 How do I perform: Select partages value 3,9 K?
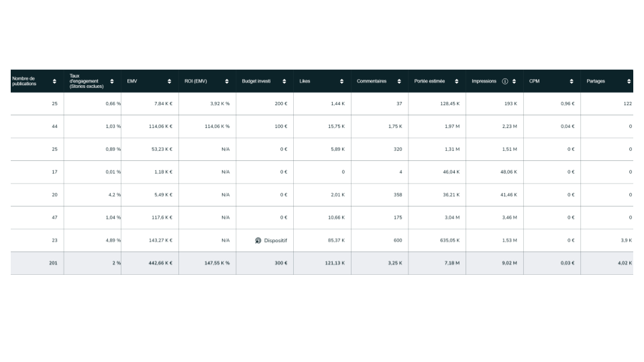coord(627,241)
